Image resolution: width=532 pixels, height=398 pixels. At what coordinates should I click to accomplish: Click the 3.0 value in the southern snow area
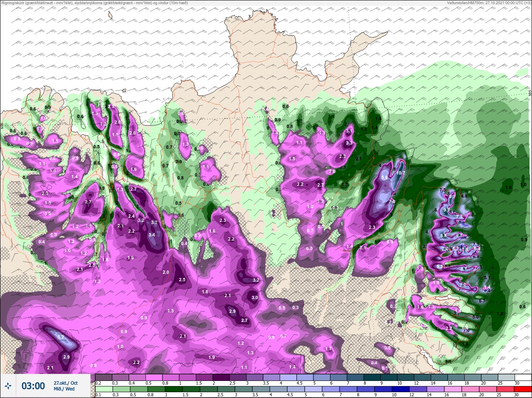click(x=255, y=297)
